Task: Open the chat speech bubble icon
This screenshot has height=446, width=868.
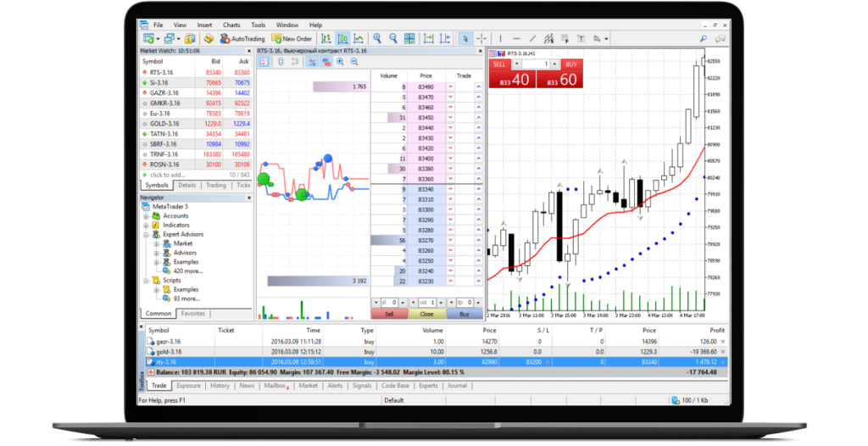Action: [721, 38]
